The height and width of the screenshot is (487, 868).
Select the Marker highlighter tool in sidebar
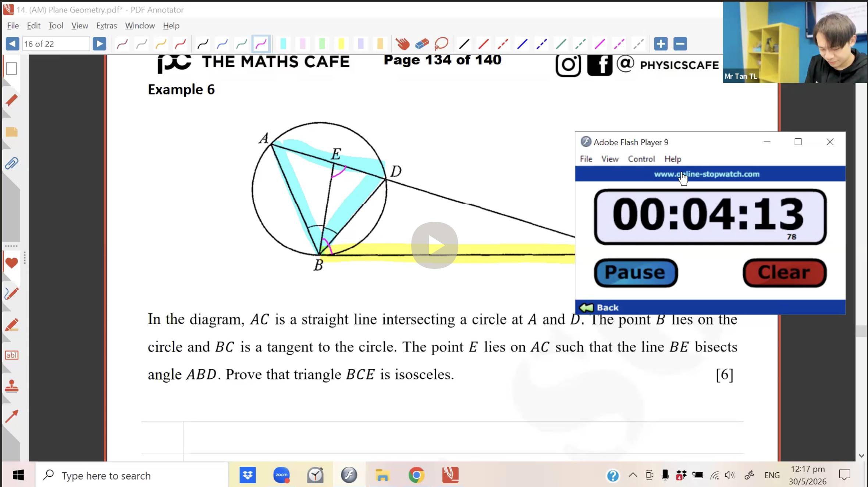(11, 325)
